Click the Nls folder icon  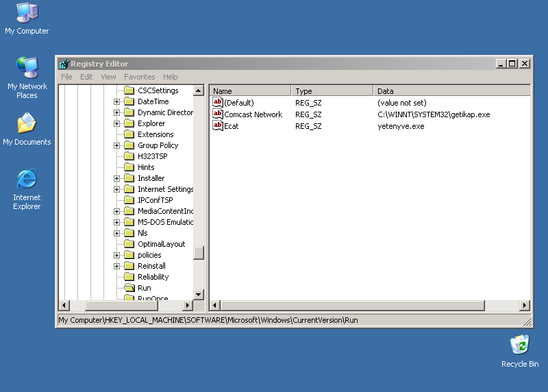pyautogui.click(x=129, y=233)
